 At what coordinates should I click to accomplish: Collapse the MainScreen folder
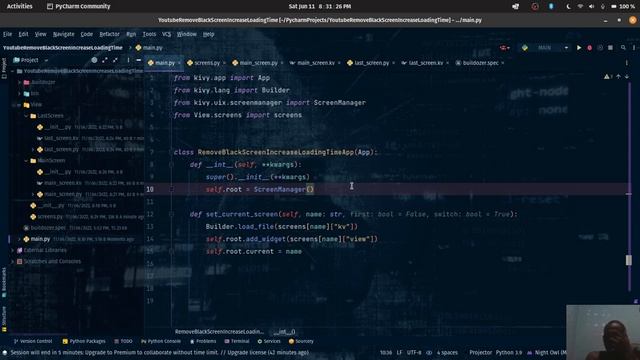pyautogui.click(x=26, y=161)
